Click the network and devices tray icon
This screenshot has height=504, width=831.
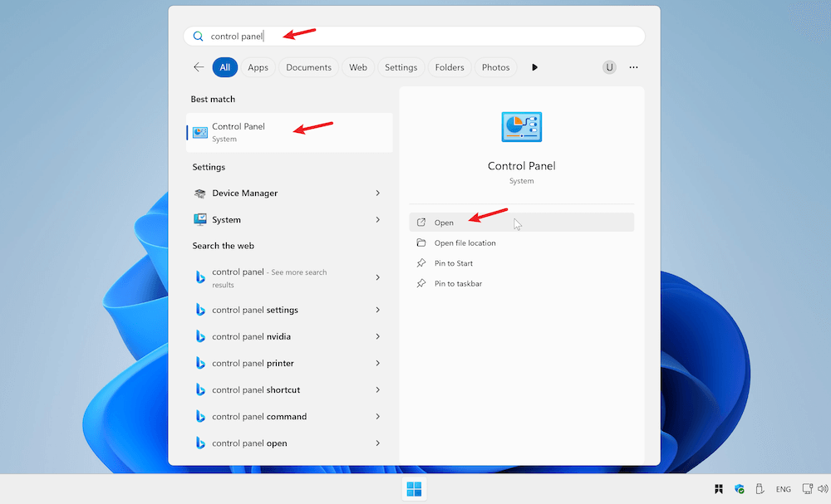(x=807, y=489)
